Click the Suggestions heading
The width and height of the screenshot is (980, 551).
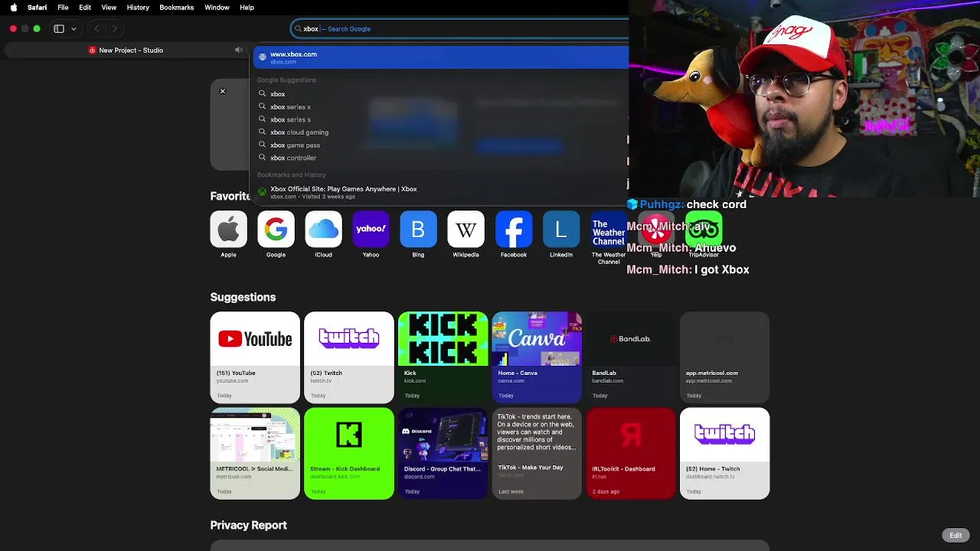243,297
